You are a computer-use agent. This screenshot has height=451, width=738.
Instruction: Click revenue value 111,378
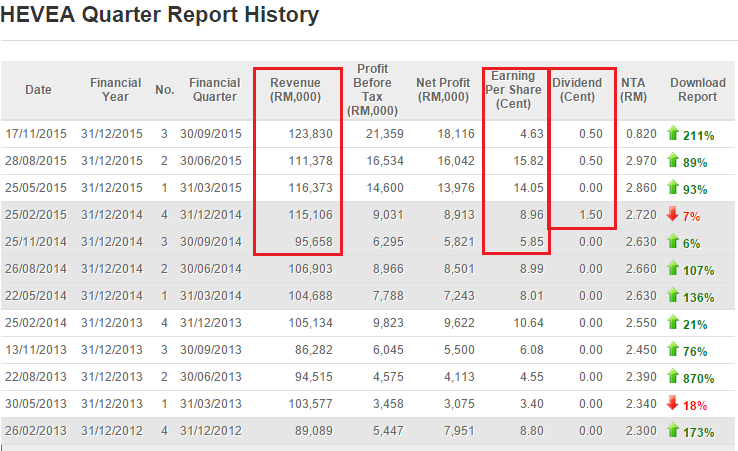[311, 161]
